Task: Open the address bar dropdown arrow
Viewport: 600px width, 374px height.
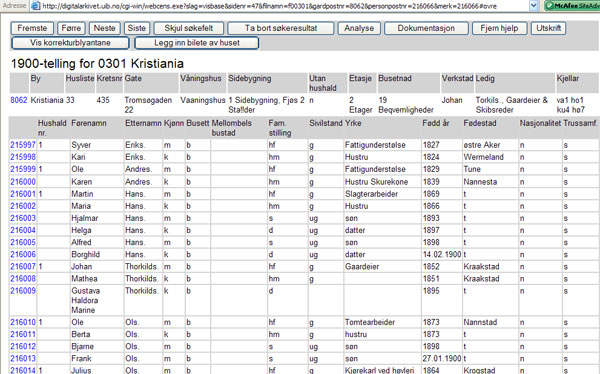Action: 534,5
